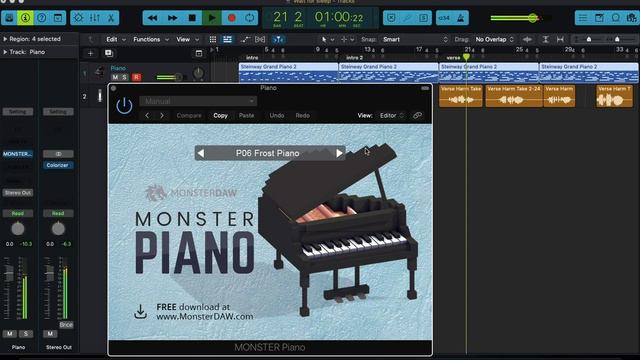
Task: Toggle Show Automation icon
Action: pyautogui.click(x=245, y=40)
